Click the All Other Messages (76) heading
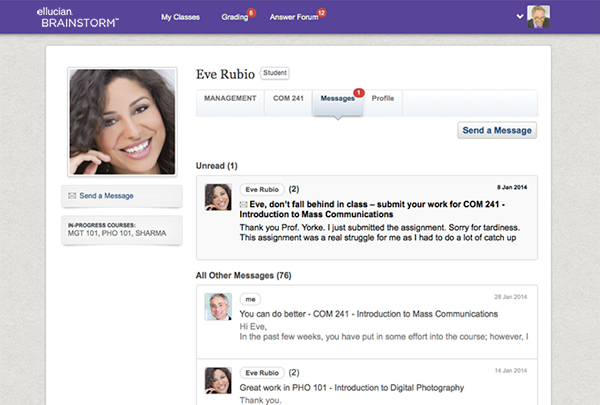The height and width of the screenshot is (405, 600). point(243,276)
